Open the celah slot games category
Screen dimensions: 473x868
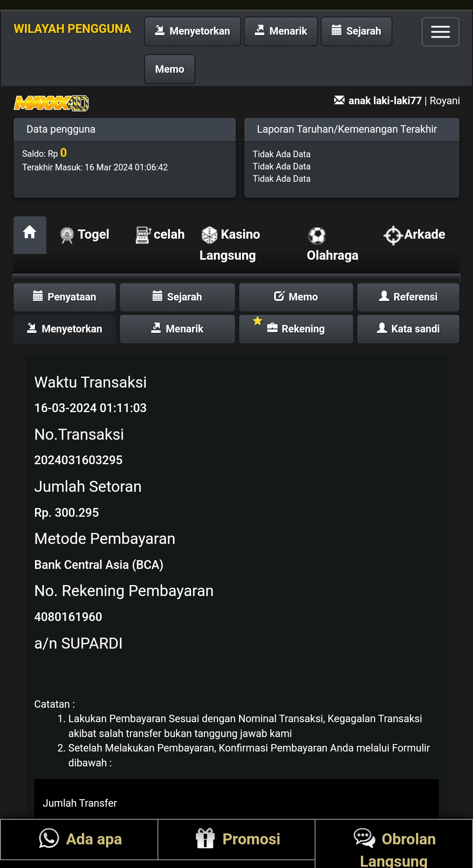[x=160, y=235]
